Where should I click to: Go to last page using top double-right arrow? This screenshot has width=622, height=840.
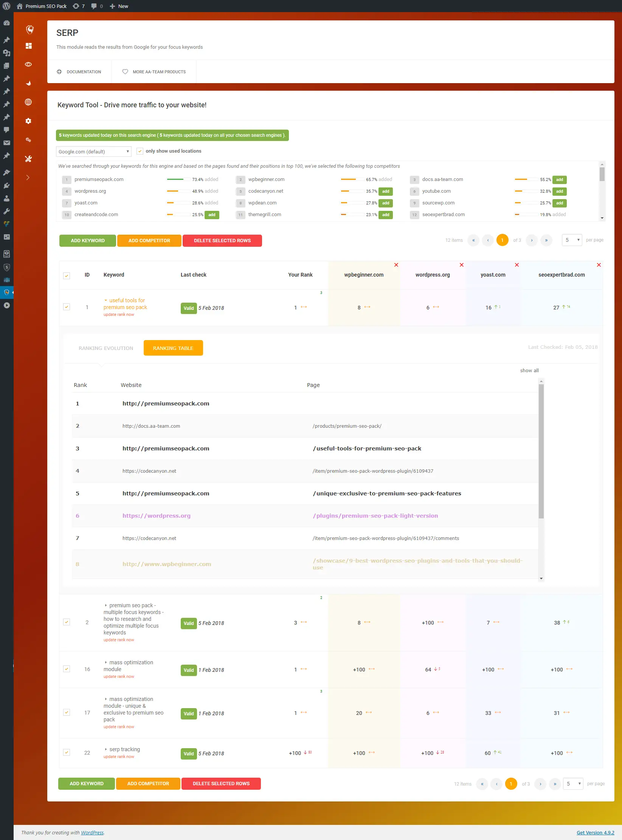(x=546, y=240)
